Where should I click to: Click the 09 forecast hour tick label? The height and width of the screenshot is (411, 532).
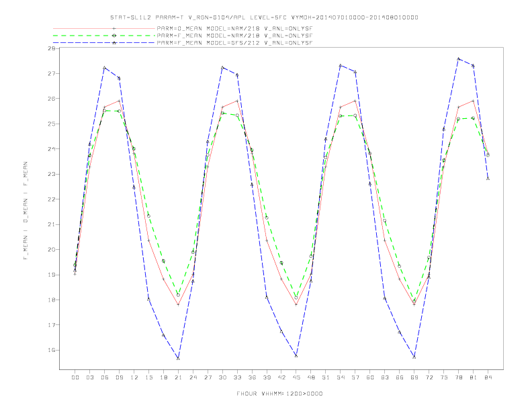coord(120,377)
